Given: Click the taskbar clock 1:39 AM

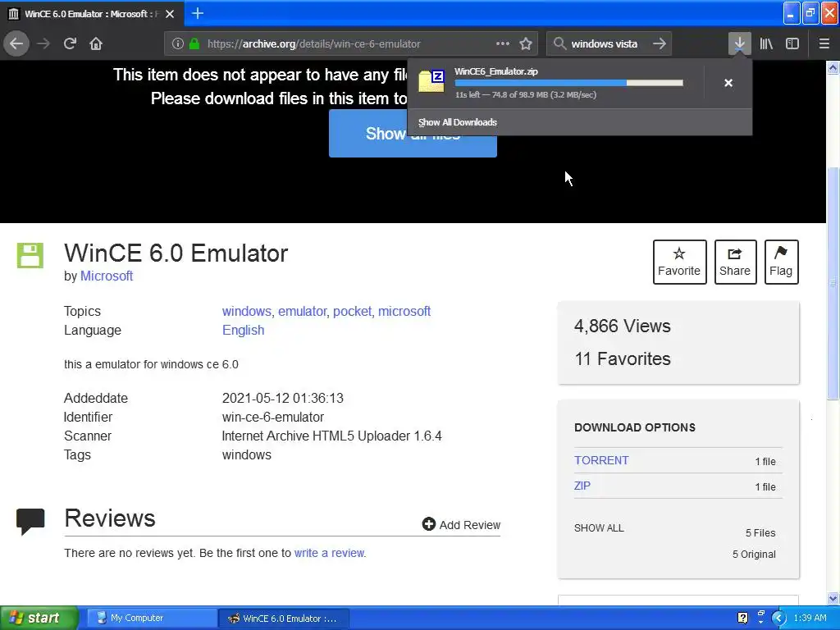Looking at the screenshot, I should pyautogui.click(x=810, y=619).
